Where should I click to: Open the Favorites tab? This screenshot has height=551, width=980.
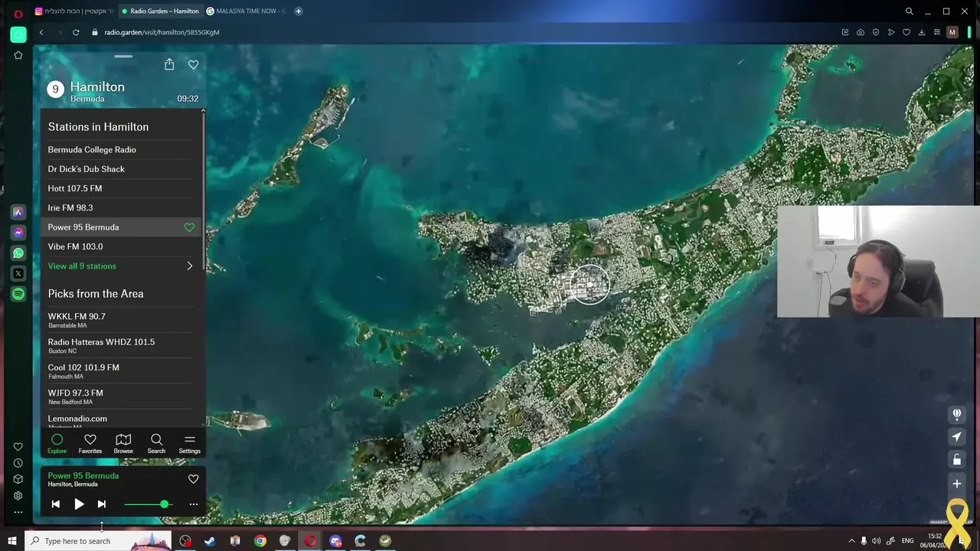click(90, 443)
